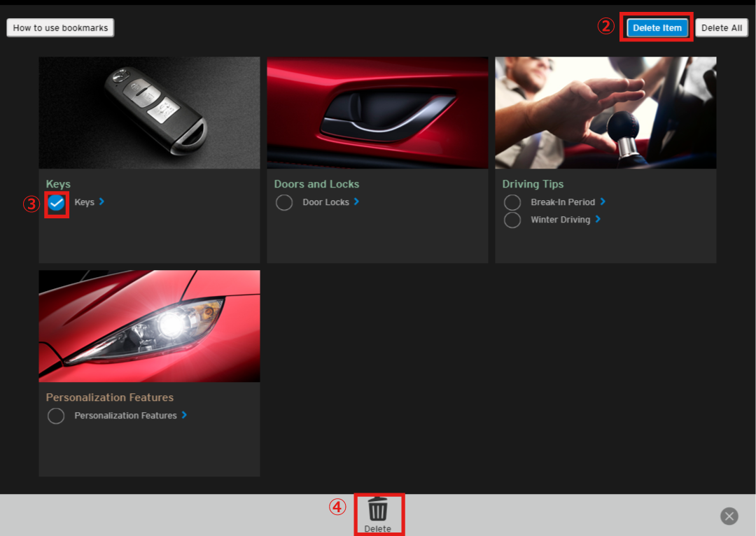
Task: Close the bottom delete bar
Action: [x=729, y=516]
